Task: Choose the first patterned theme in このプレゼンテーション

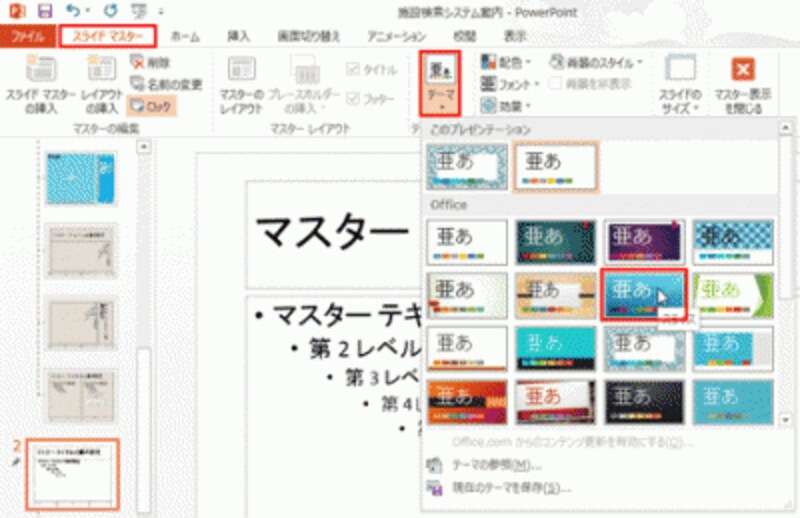Action: (467, 166)
